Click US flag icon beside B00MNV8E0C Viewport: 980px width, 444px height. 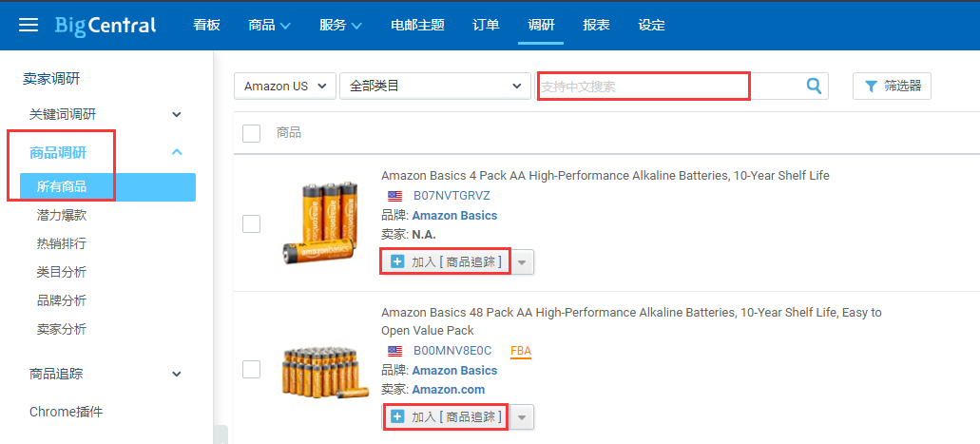coord(395,351)
